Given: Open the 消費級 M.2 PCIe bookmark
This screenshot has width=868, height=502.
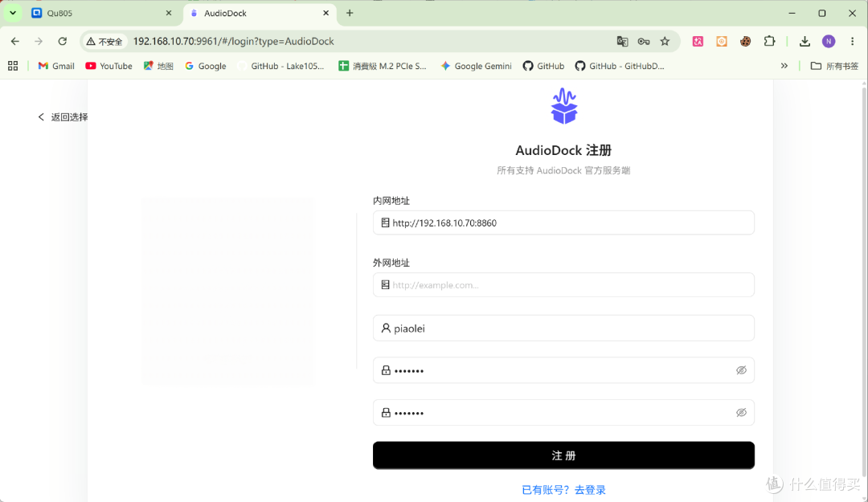Looking at the screenshot, I should [x=383, y=66].
